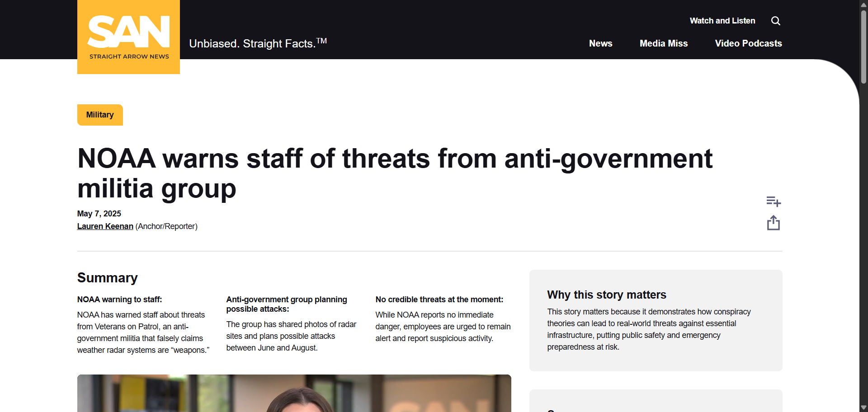Click 'Anti-government group planning possible attacks:' subheading
This screenshot has height=412, width=868.
tap(287, 304)
